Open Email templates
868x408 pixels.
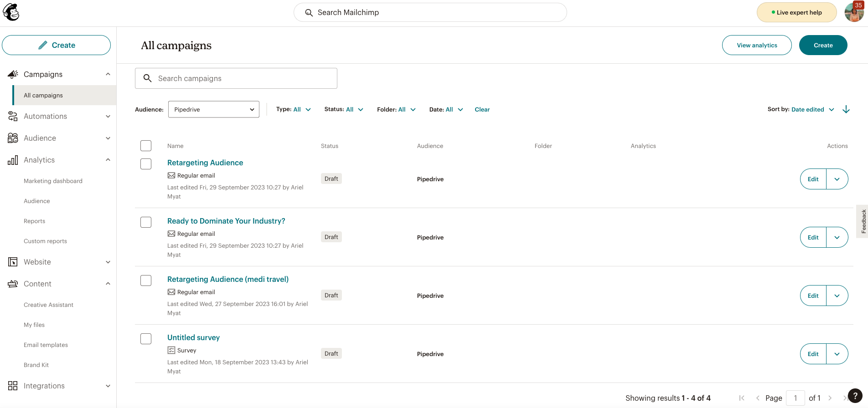46,345
